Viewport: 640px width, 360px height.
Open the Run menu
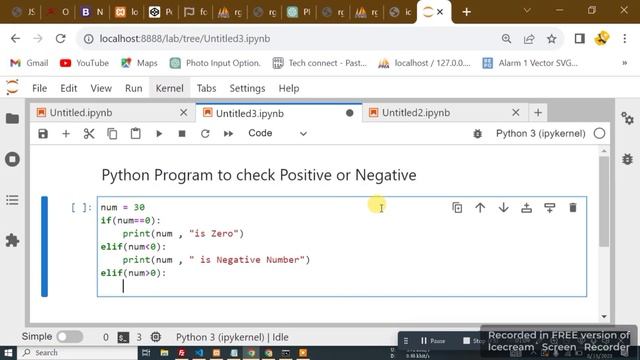coord(133,88)
